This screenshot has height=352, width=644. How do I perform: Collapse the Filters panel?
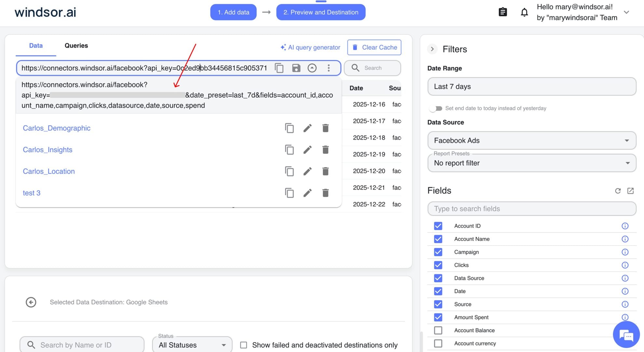click(x=433, y=49)
